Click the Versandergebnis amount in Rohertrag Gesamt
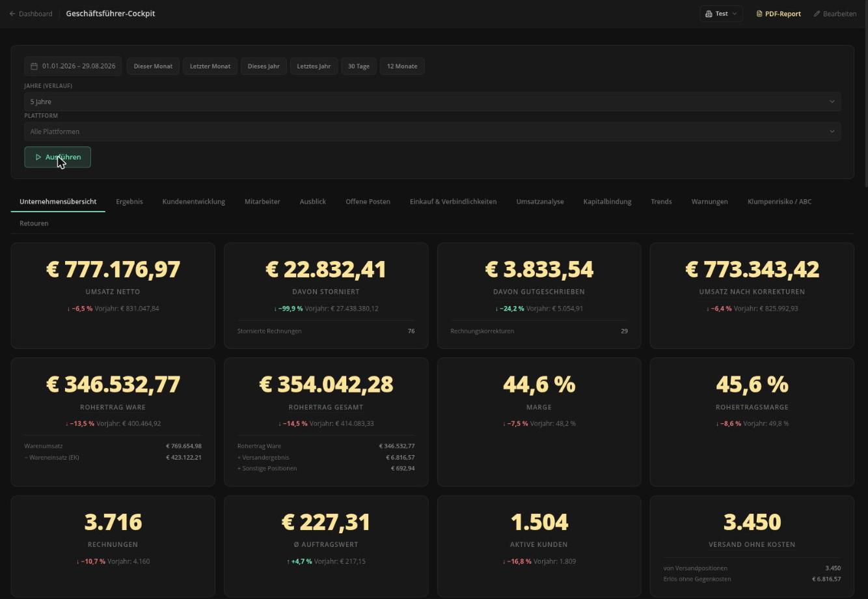The height and width of the screenshot is (599, 868). pos(400,458)
